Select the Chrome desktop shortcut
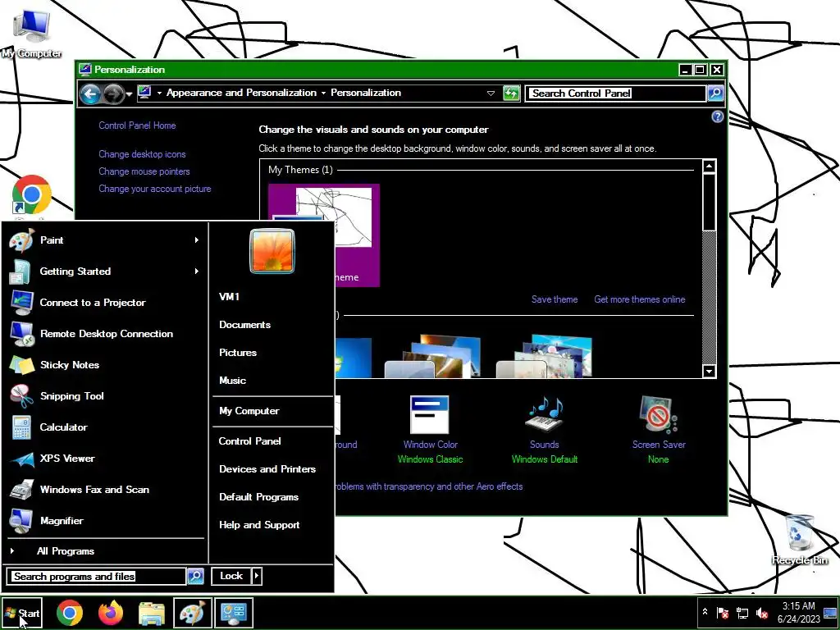 (32, 195)
